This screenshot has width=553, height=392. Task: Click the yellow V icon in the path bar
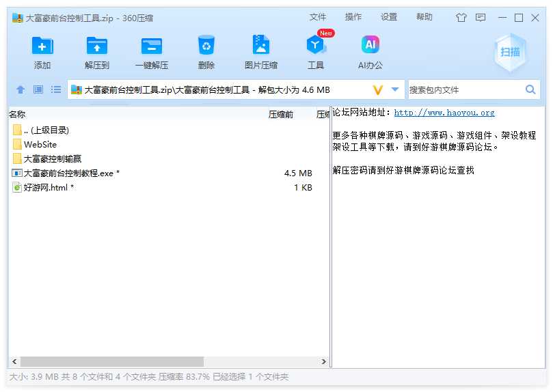pyautogui.click(x=378, y=90)
